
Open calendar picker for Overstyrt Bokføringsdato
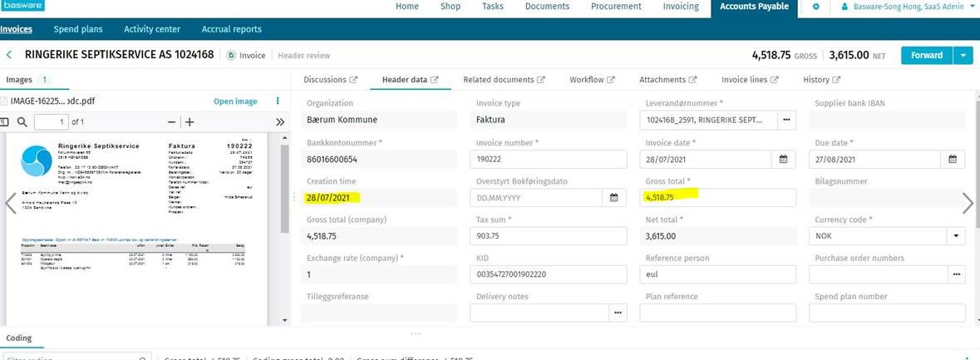pyautogui.click(x=613, y=198)
